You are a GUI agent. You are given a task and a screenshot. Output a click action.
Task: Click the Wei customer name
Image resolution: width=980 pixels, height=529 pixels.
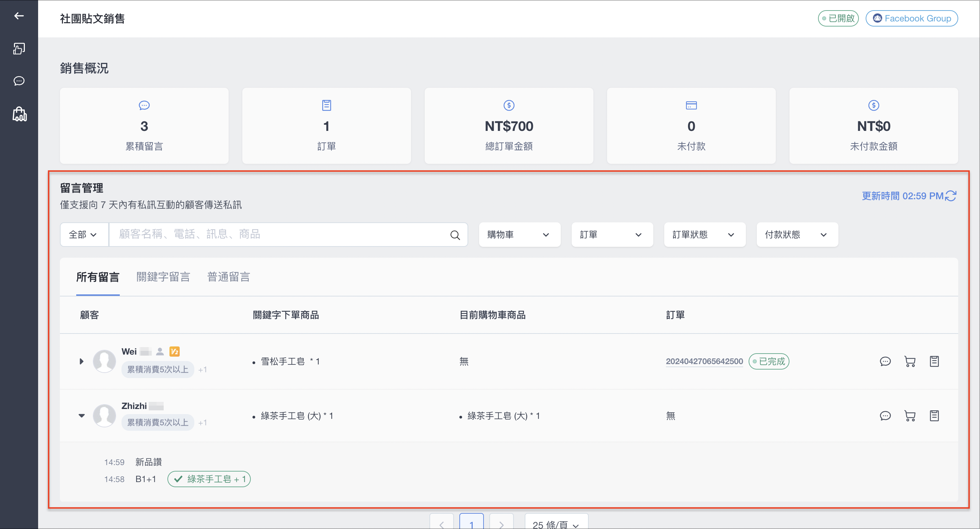[x=129, y=352]
